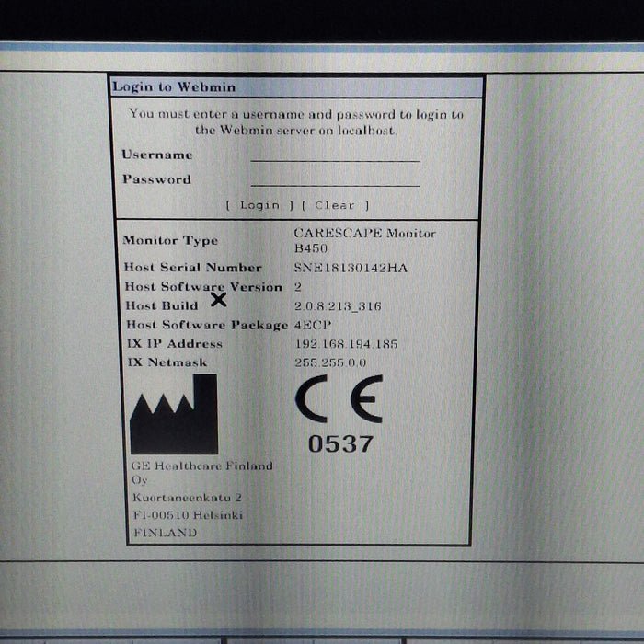Image resolution: width=644 pixels, height=644 pixels.
Task: Click the "Kuortaneenkatu 2" address line
Action: [187, 498]
